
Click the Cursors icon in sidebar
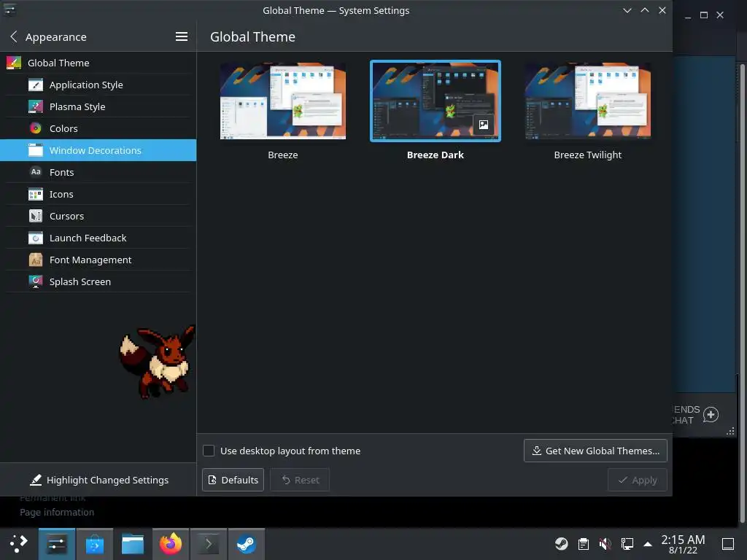[36, 216]
